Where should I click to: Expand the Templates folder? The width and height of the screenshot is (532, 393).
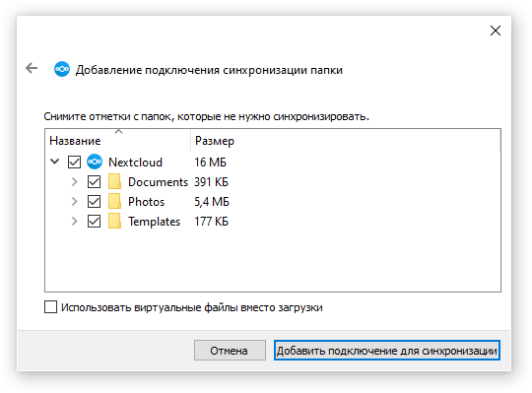75,221
